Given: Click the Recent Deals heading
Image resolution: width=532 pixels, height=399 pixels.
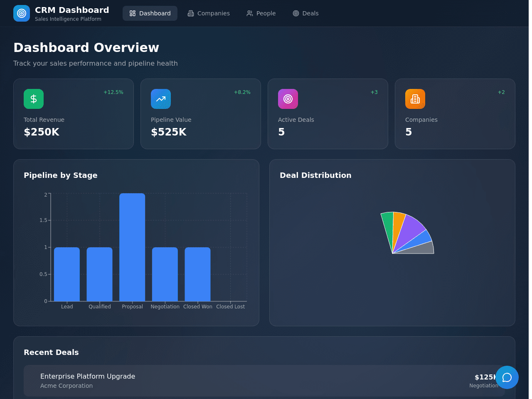Looking at the screenshot, I should [51, 352].
